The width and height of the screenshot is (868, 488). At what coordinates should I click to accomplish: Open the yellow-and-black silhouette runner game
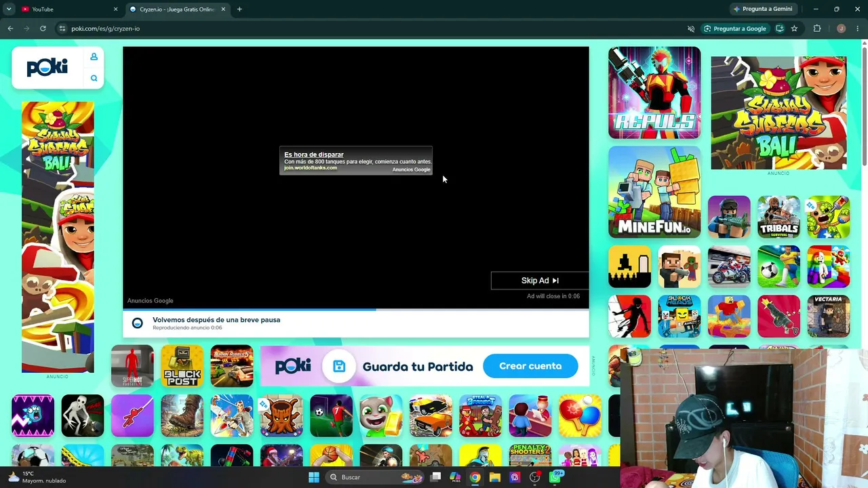click(x=629, y=266)
